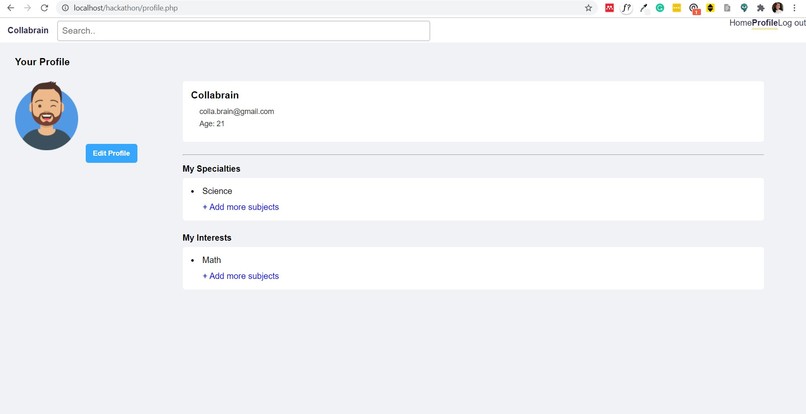Open the yellow and black diamond extension icon
This screenshot has height=414, width=806.
pos(710,8)
